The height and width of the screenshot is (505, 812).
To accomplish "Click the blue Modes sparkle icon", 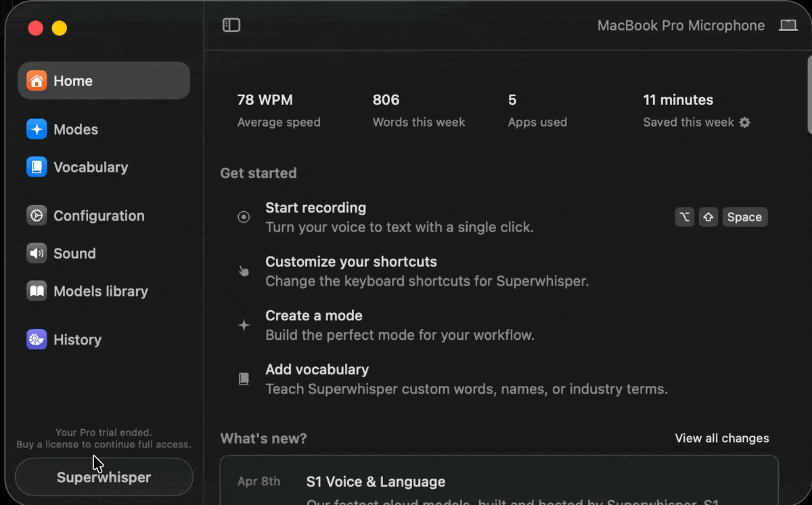I will 37,129.
